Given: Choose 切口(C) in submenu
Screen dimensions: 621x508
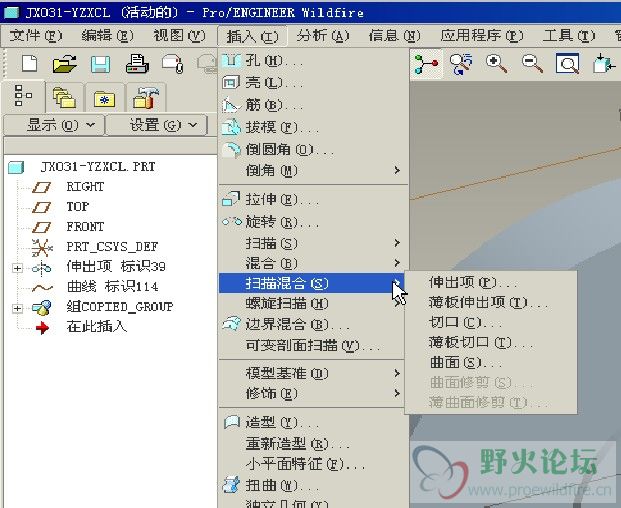Looking at the screenshot, I should 491,322.
